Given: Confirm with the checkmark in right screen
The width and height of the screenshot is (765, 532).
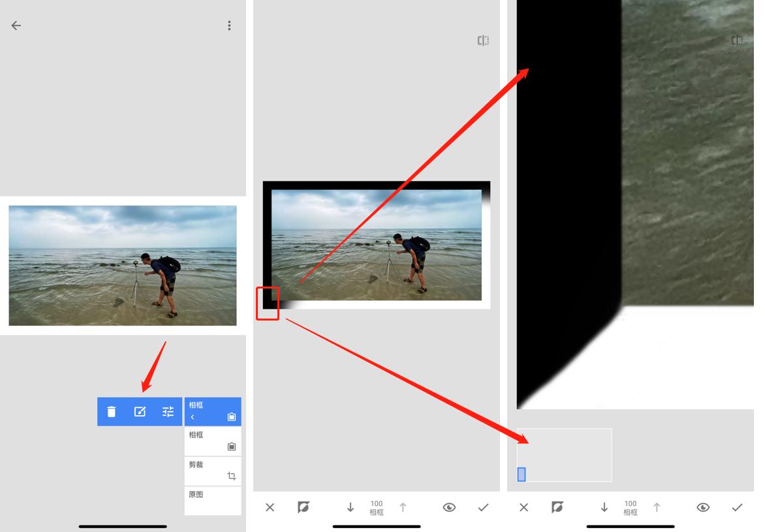Looking at the screenshot, I should (737, 508).
